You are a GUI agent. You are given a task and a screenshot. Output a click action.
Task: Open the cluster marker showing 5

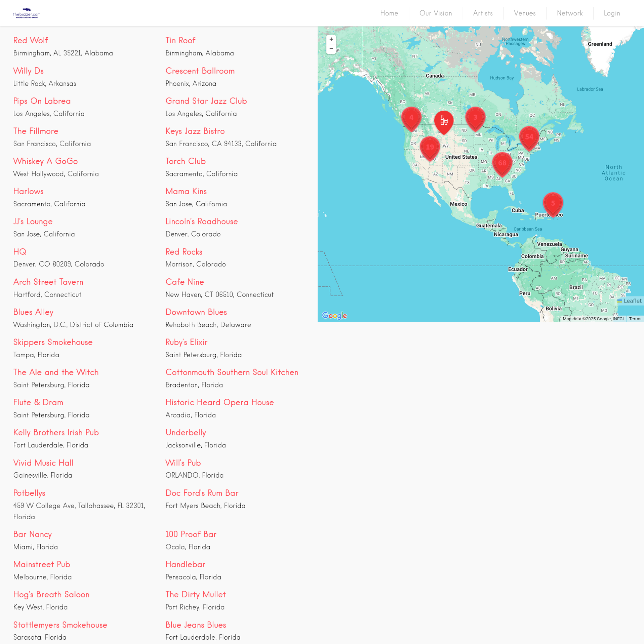tap(553, 205)
